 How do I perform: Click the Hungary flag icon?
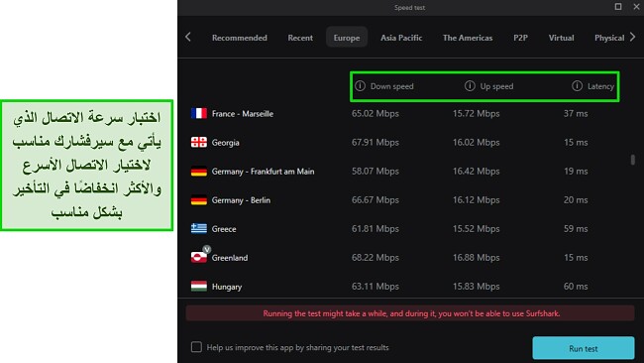(x=199, y=286)
